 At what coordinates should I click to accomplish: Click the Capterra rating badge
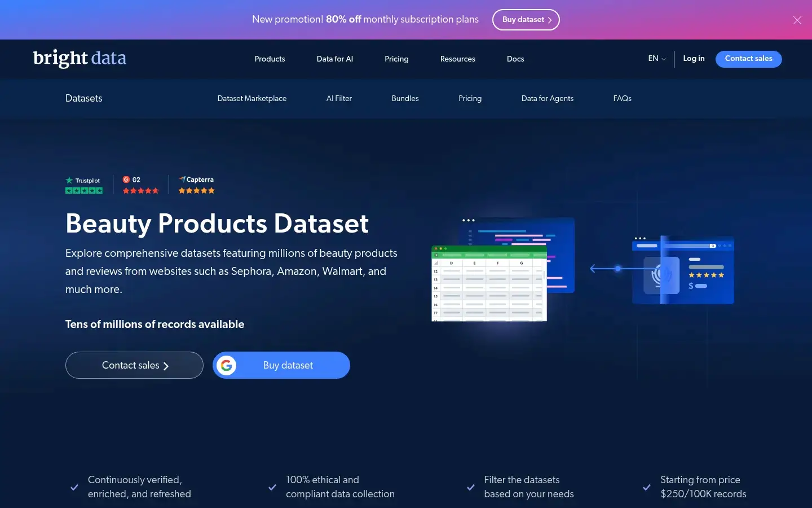click(x=197, y=185)
